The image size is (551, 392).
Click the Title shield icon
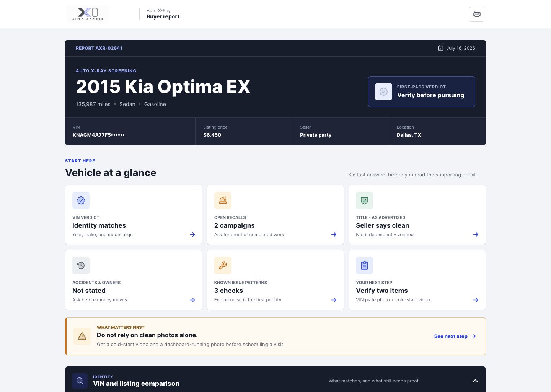click(x=364, y=200)
